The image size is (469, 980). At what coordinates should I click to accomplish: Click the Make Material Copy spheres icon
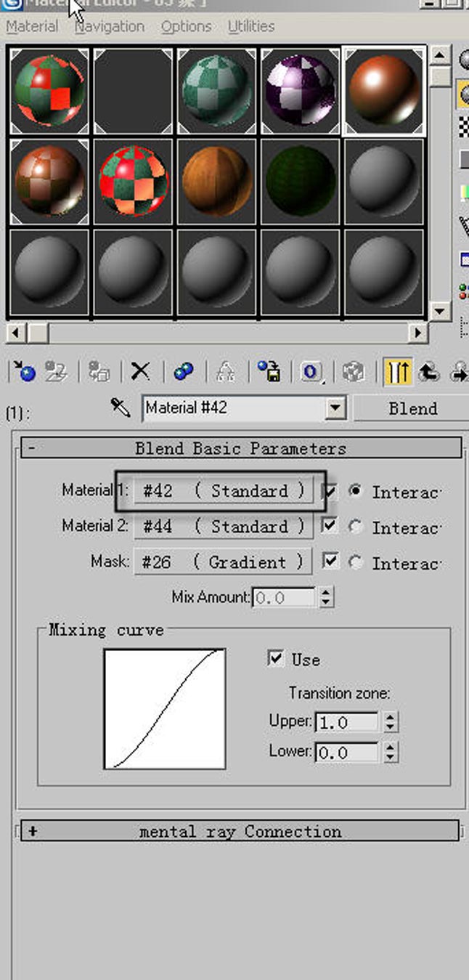click(x=183, y=372)
